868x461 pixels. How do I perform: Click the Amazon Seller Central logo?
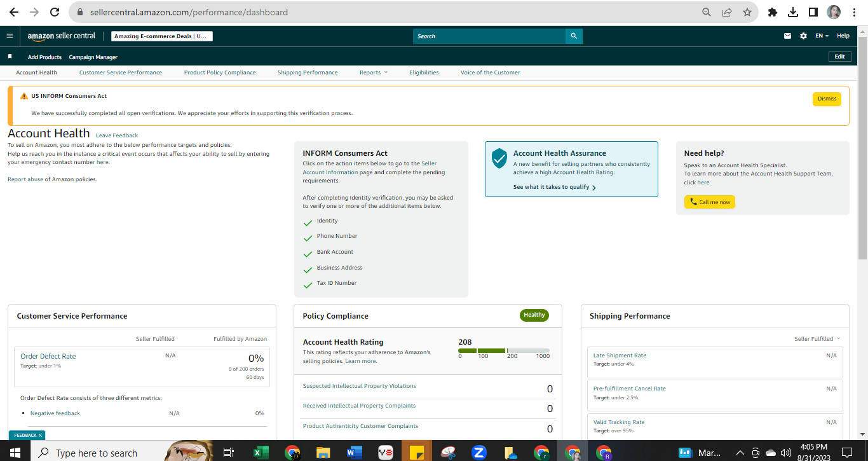(62, 36)
